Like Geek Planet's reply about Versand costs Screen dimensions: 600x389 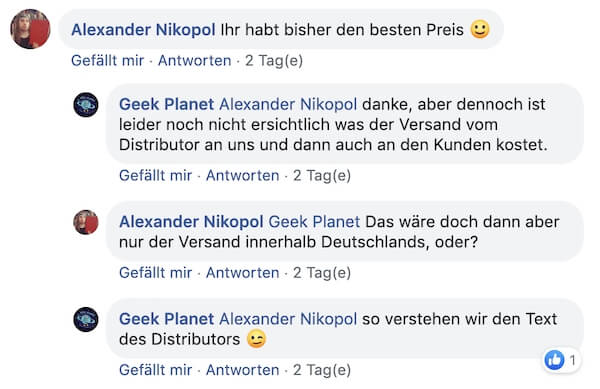[155, 176]
